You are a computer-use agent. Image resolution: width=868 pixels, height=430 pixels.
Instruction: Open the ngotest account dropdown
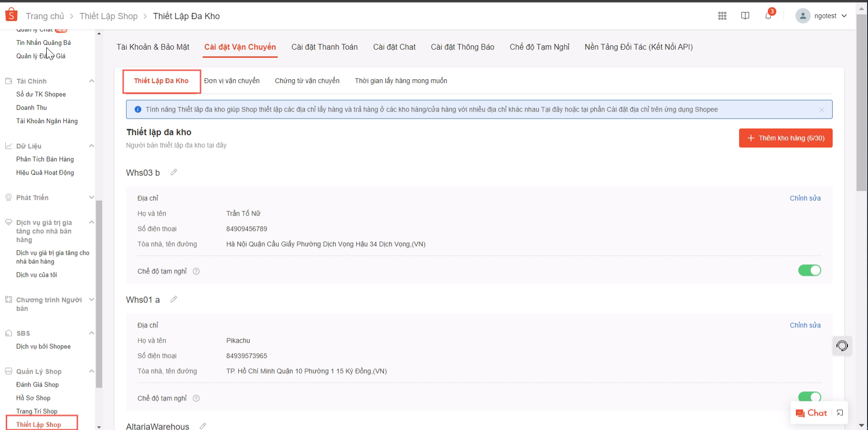tap(821, 16)
